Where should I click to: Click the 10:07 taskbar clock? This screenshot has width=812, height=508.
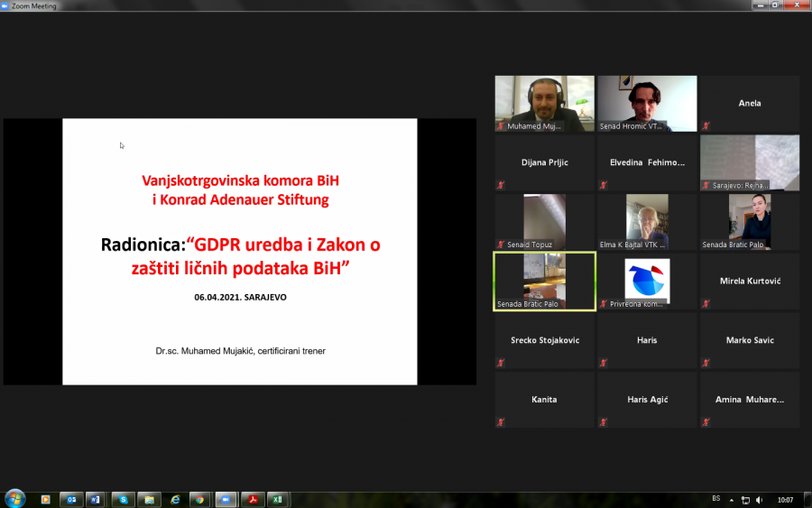click(785, 500)
